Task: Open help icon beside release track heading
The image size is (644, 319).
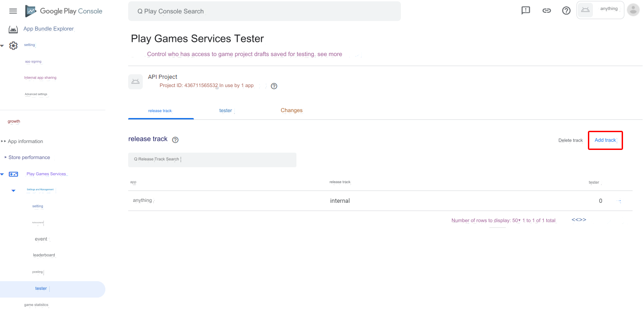Action: tap(175, 140)
